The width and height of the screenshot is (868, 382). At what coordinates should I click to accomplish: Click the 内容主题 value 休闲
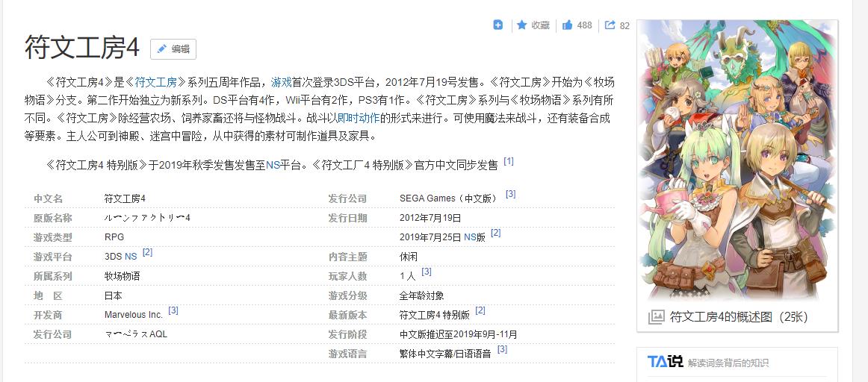(x=408, y=257)
